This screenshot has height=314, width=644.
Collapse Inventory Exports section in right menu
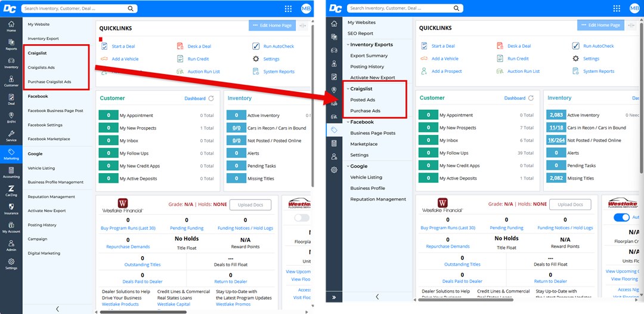348,44
